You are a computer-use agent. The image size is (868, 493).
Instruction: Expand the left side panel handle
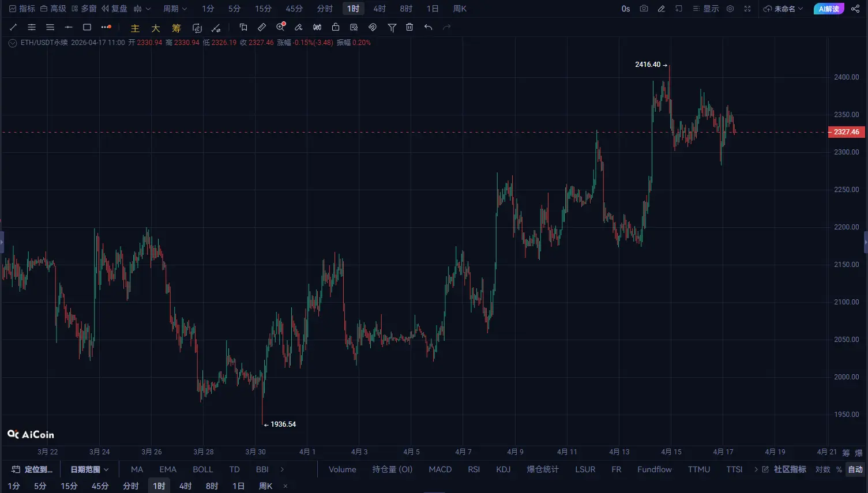[2, 242]
